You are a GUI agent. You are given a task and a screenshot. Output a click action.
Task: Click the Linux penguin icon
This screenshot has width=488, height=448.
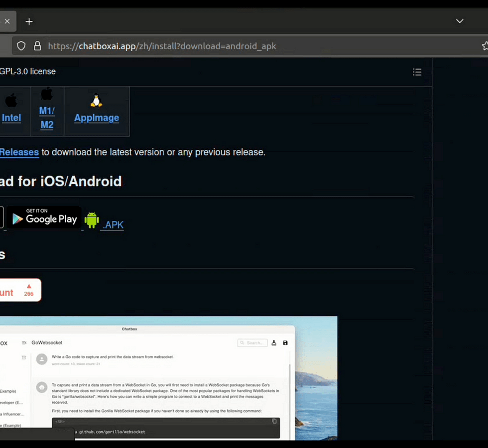click(96, 101)
